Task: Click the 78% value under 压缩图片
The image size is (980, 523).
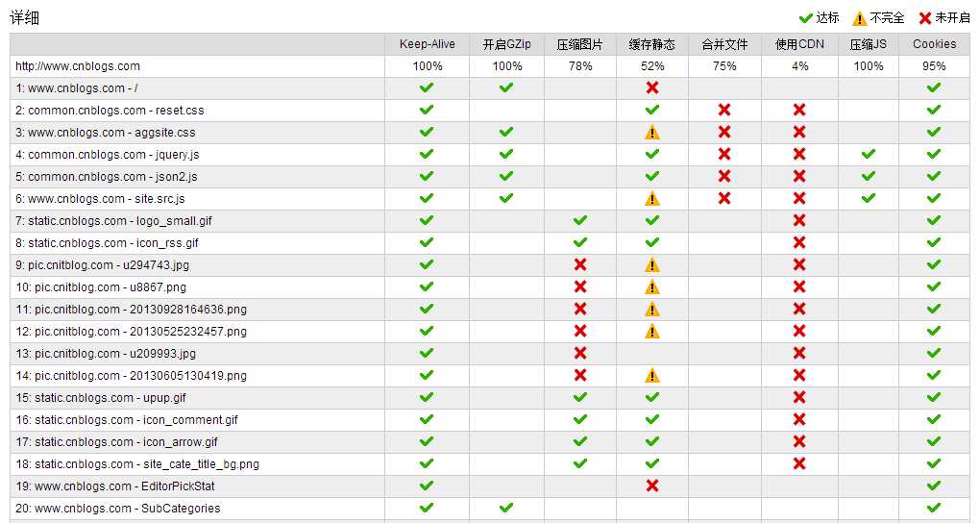Action: click(x=580, y=66)
